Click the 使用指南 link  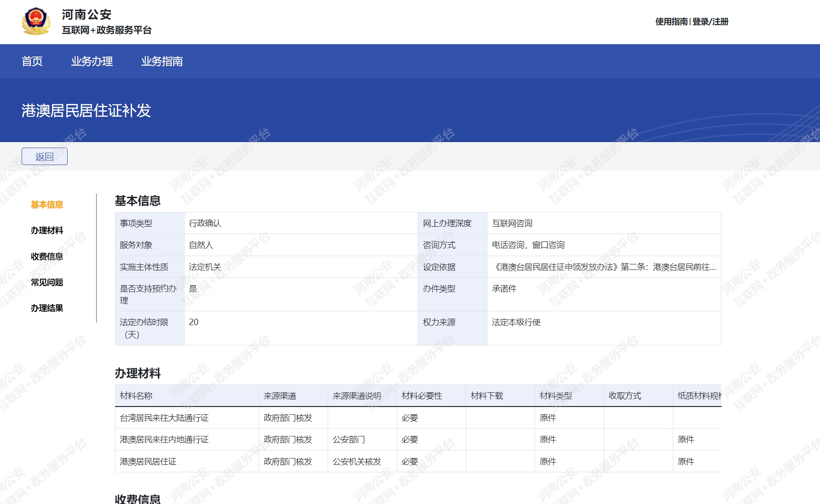(x=671, y=22)
